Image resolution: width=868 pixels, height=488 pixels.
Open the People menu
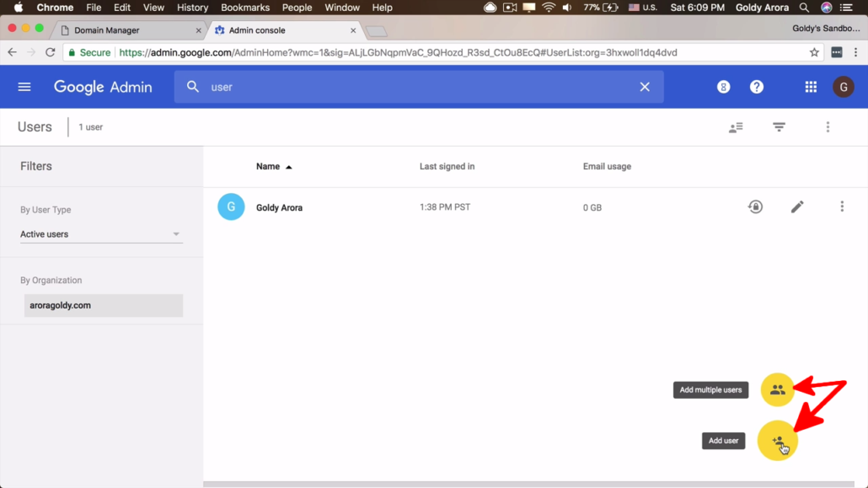click(297, 8)
